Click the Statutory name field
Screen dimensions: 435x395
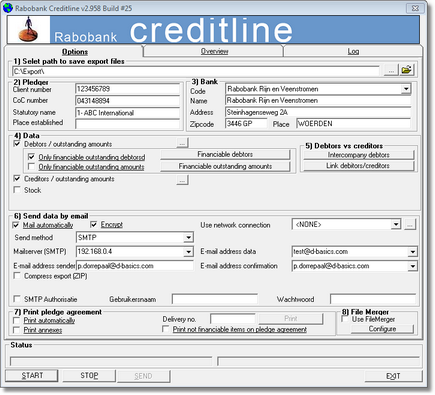128,113
